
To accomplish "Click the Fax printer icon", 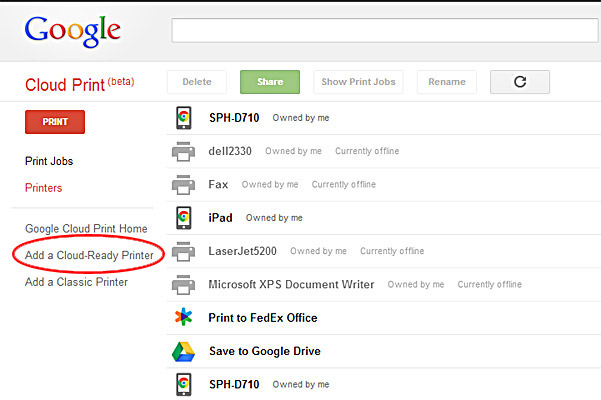I will pos(183,185).
